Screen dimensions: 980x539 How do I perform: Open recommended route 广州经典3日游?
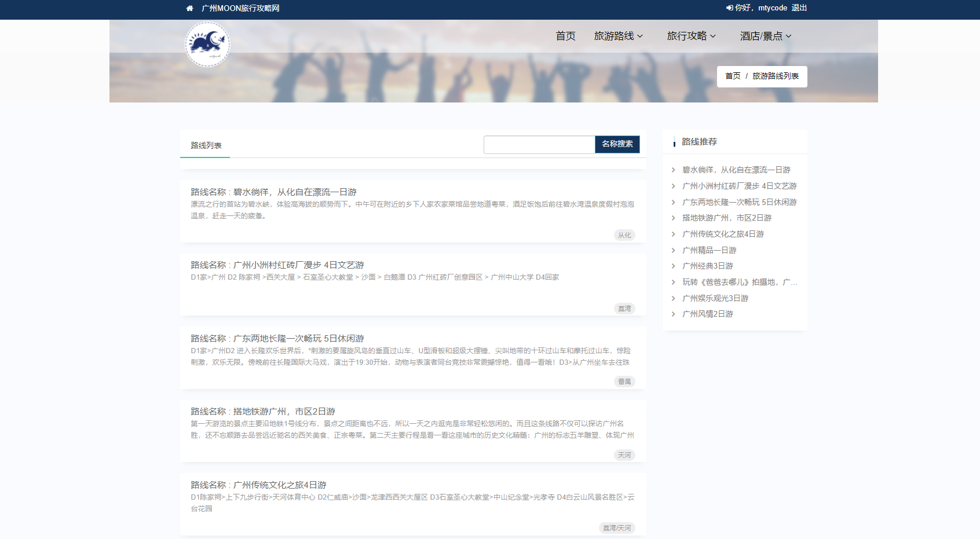click(x=708, y=266)
